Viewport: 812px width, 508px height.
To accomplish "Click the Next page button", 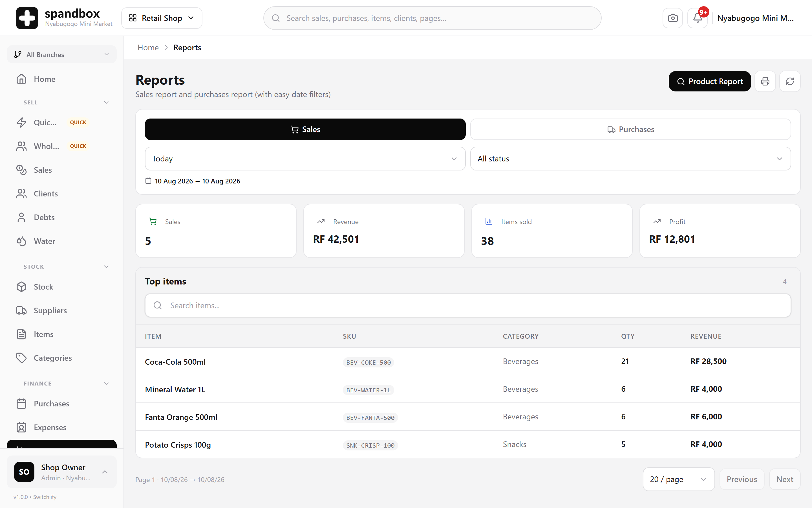I will coord(784,479).
